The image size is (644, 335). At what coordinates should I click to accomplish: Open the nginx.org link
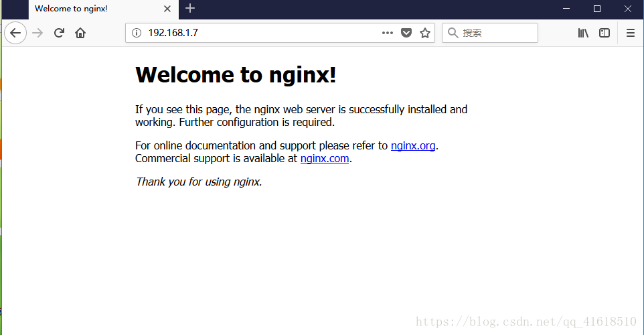(413, 146)
